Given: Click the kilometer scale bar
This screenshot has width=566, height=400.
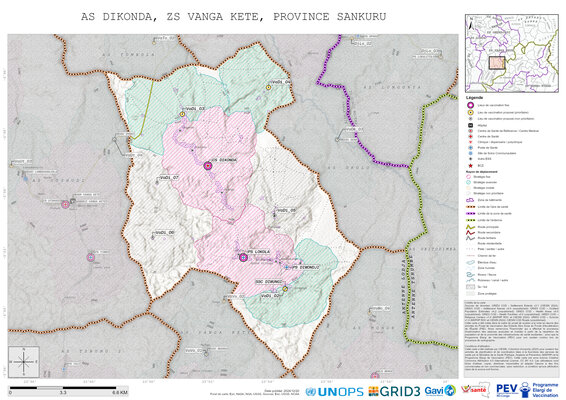Looking at the screenshot, I should coord(68,391).
